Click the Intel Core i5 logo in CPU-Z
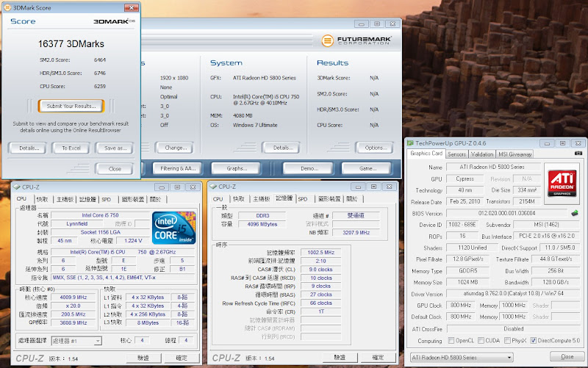This screenshot has width=588, height=368. pos(174,228)
